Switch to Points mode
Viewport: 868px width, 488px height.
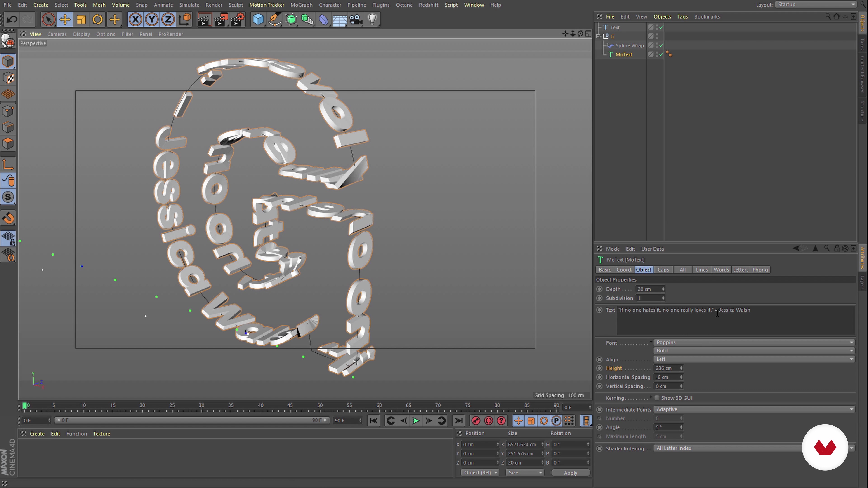(x=8, y=111)
